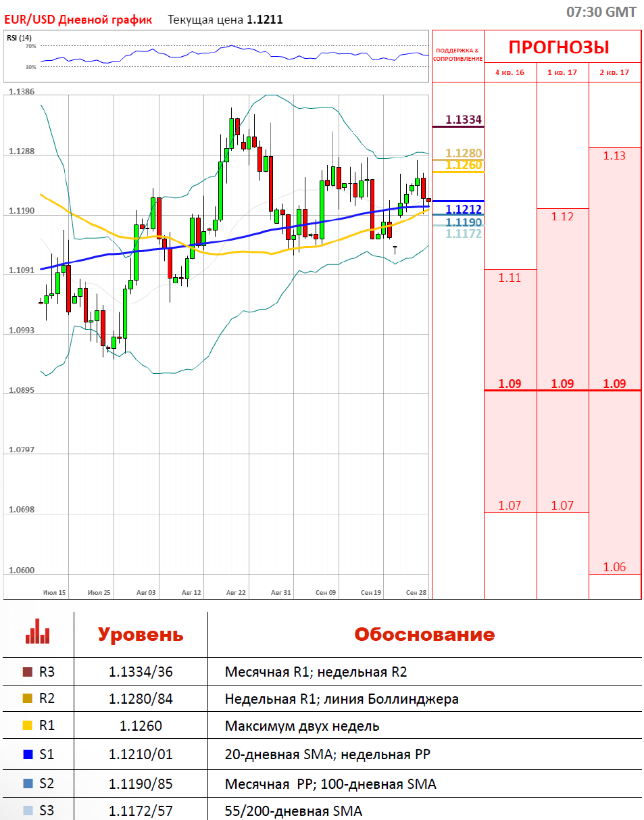Select the Сен 09 date on the time axis
The height and width of the screenshot is (820, 644).
point(326,592)
